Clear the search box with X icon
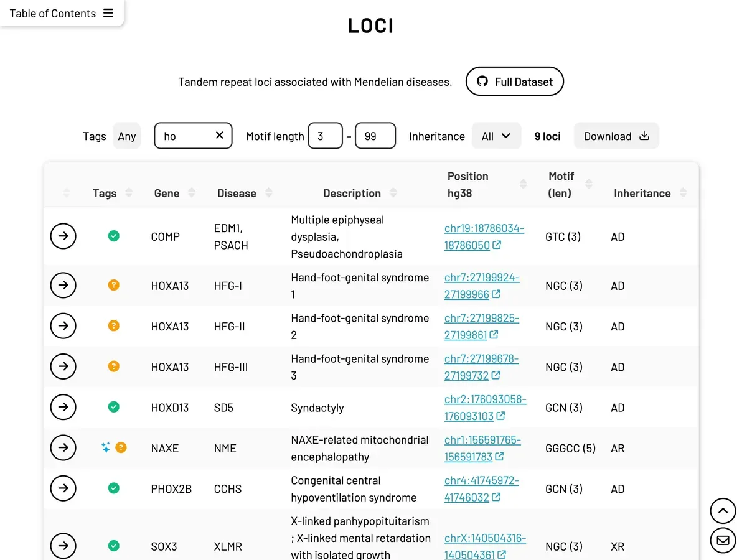This screenshot has width=747, height=560. click(219, 136)
